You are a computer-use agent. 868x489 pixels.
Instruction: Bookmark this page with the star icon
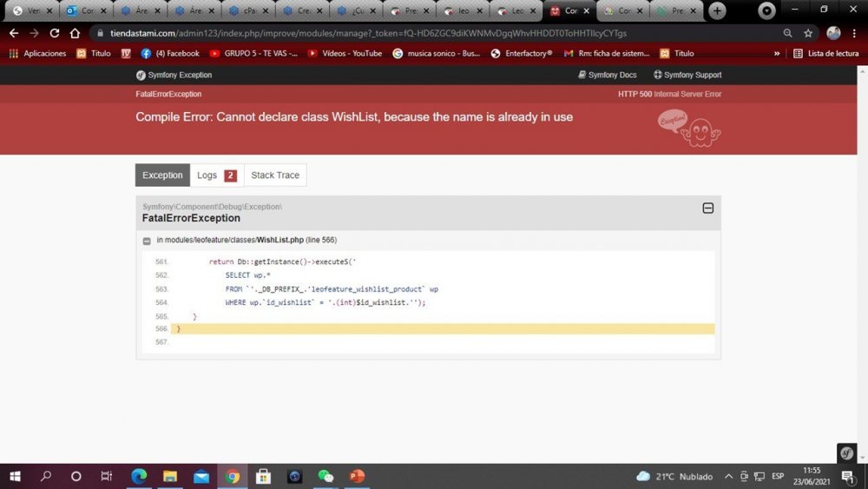(x=808, y=33)
